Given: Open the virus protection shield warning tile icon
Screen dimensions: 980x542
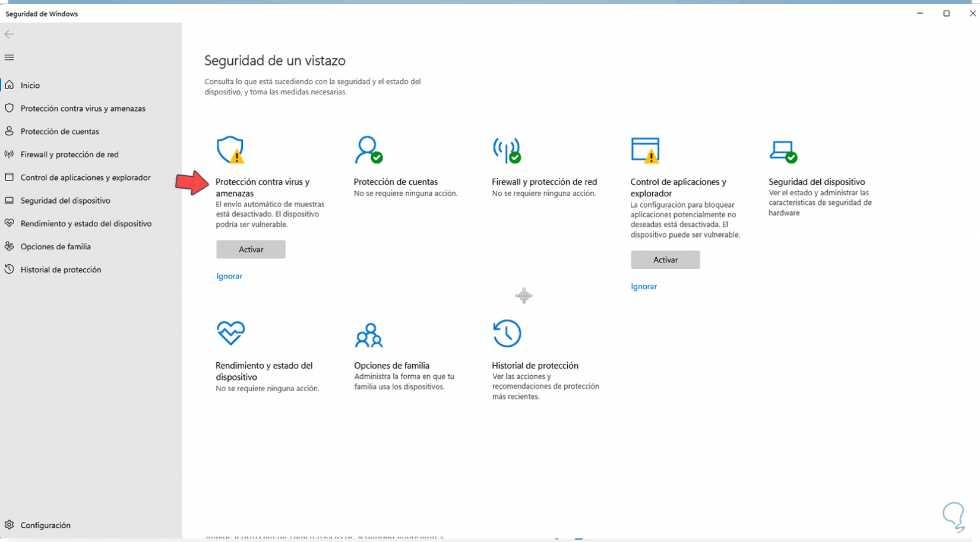Looking at the screenshot, I should tap(230, 150).
